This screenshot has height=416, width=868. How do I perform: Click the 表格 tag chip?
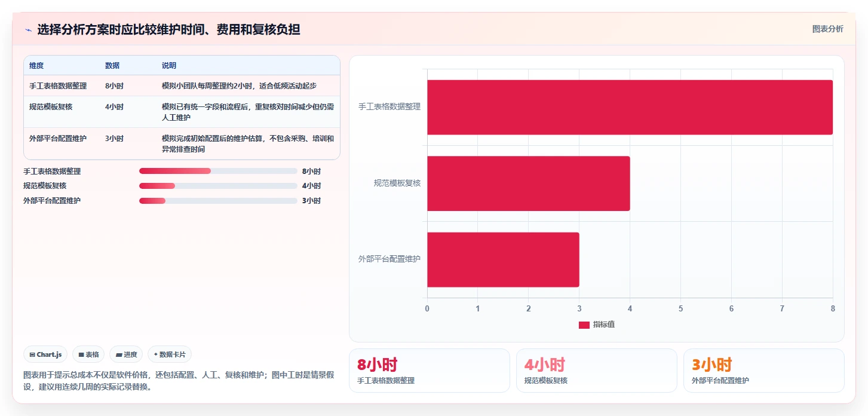(88, 354)
